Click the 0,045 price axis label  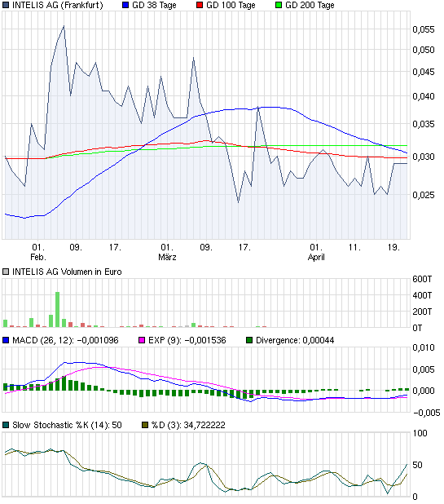click(x=424, y=72)
